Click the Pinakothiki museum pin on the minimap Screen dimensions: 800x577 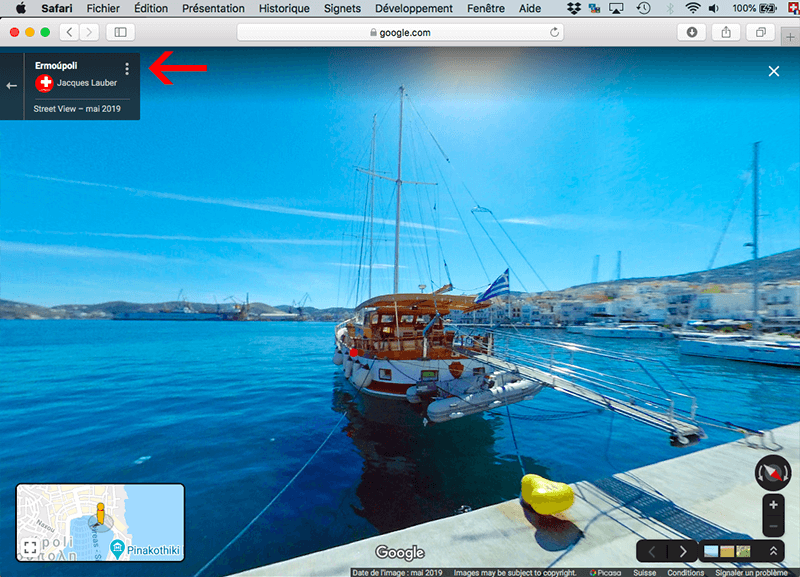click(117, 548)
